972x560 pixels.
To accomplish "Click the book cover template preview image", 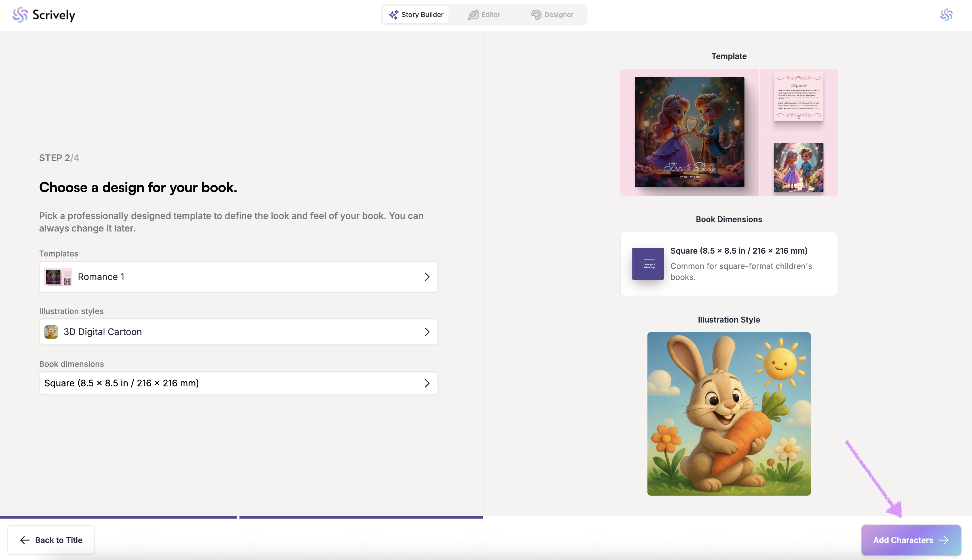I will (689, 132).
